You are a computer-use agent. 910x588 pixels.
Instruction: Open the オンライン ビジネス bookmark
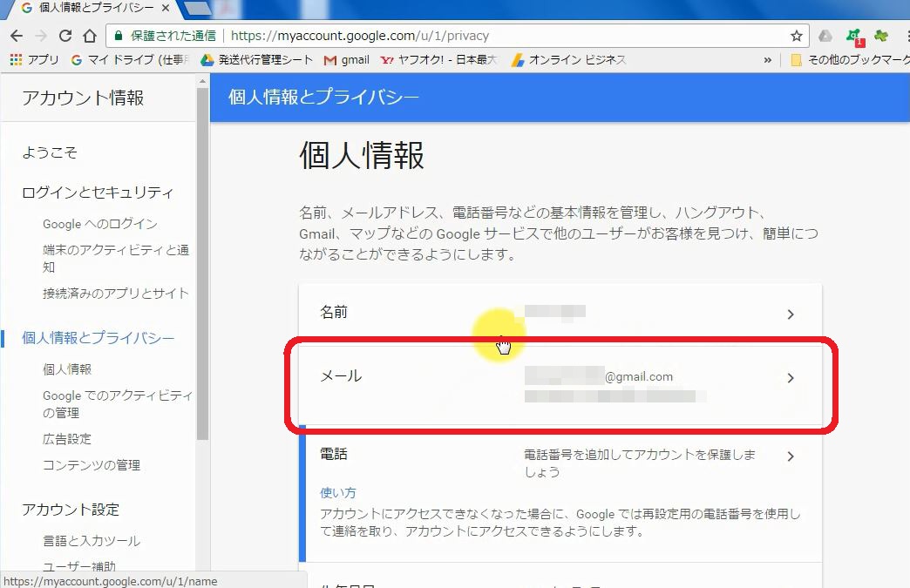point(568,60)
